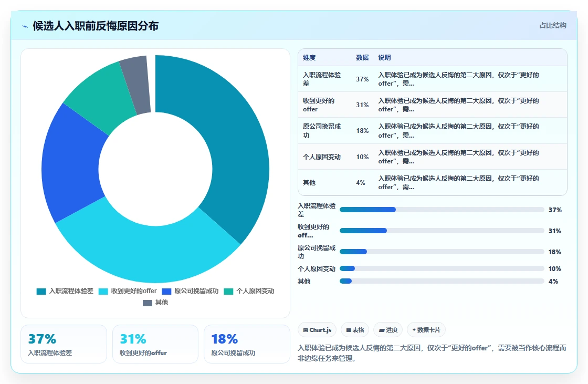This screenshot has width=588, height=384.
Task: Toggle 个人原因变动 legend swatch
Action: tap(228, 292)
